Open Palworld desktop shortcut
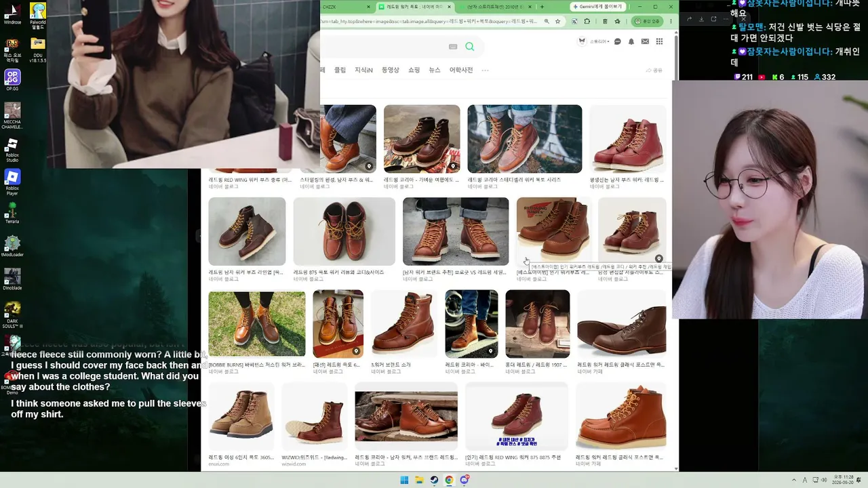The image size is (868, 488). coord(38,14)
